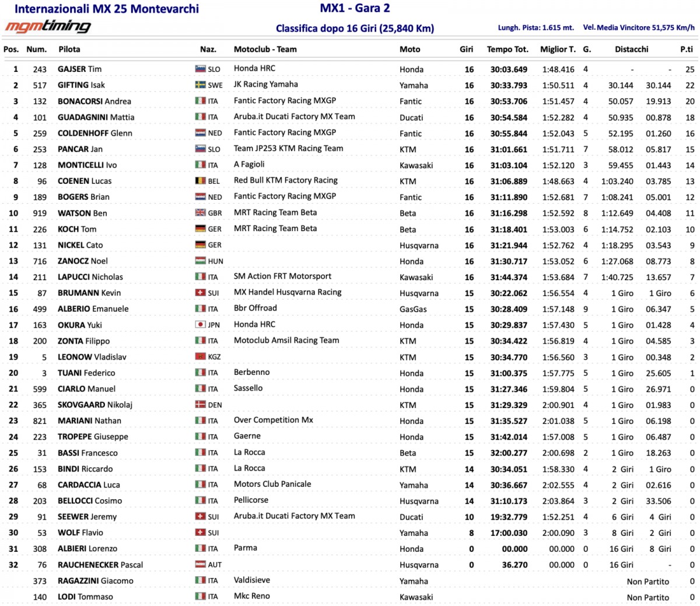Click the Belgian flag beside COENEN Lucas

(x=200, y=181)
